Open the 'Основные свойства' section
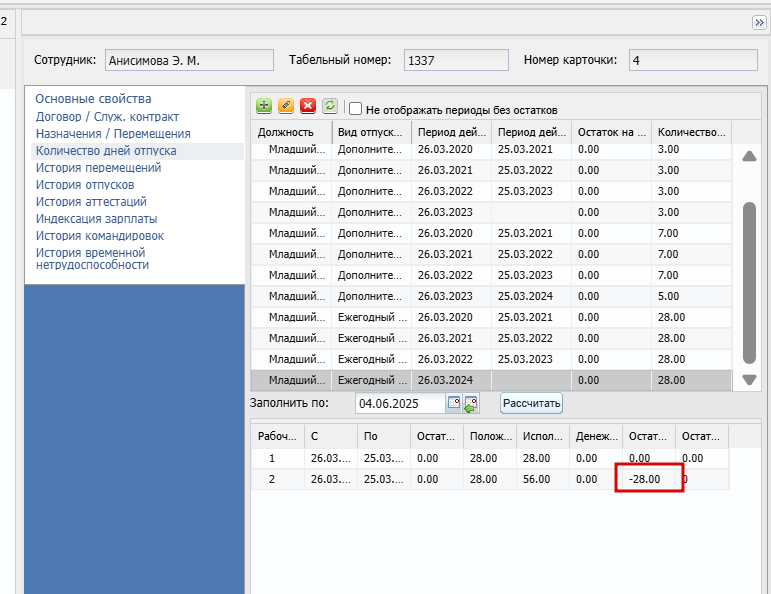 pos(93,99)
